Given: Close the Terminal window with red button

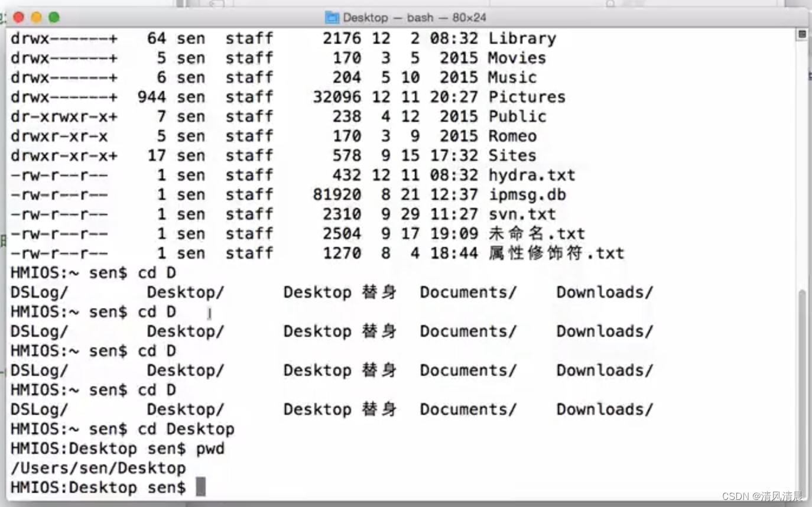Looking at the screenshot, I should point(18,17).
